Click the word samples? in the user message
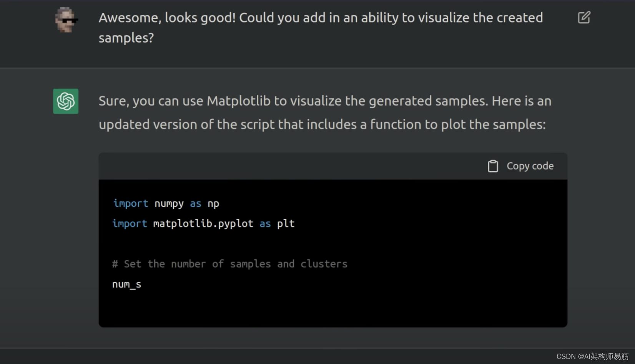Image resolution: width=635 pixels, height=364 pixels. (126, 38)
